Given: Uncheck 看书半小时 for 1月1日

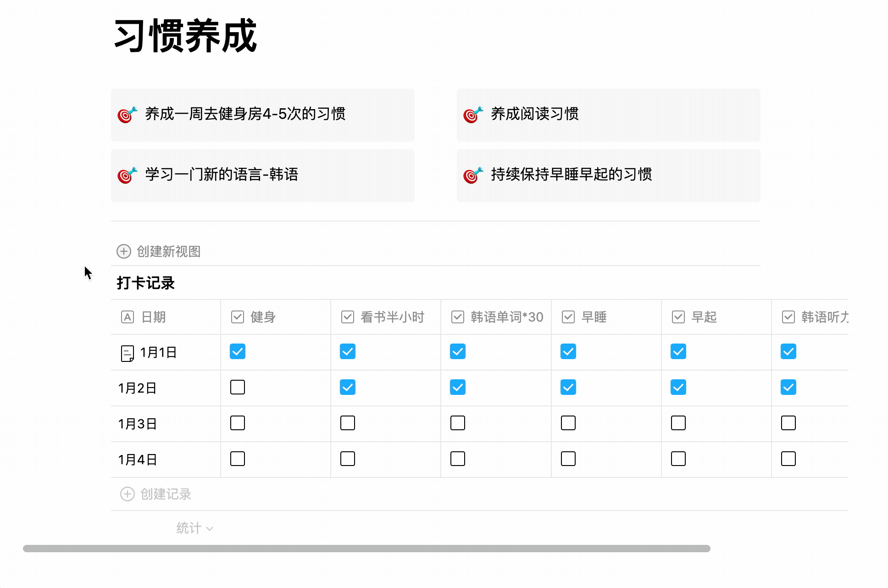Looking at the screenshot, I should [348, 352].
